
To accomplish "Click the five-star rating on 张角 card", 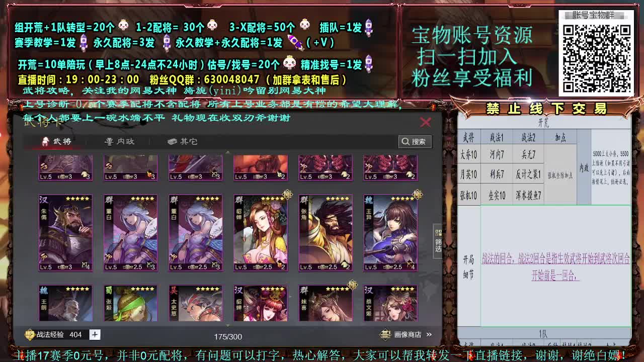I will [x=337, y=199].
